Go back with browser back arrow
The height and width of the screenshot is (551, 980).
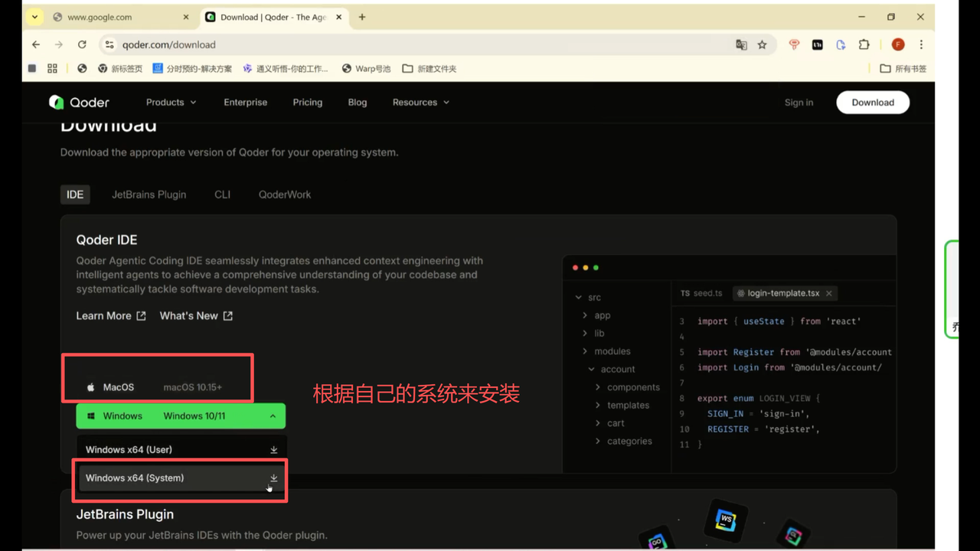(x=36, y=44)
